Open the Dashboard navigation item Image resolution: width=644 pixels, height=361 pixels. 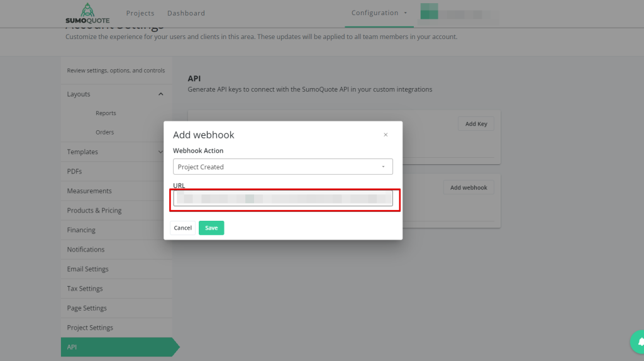coord(186,13)
